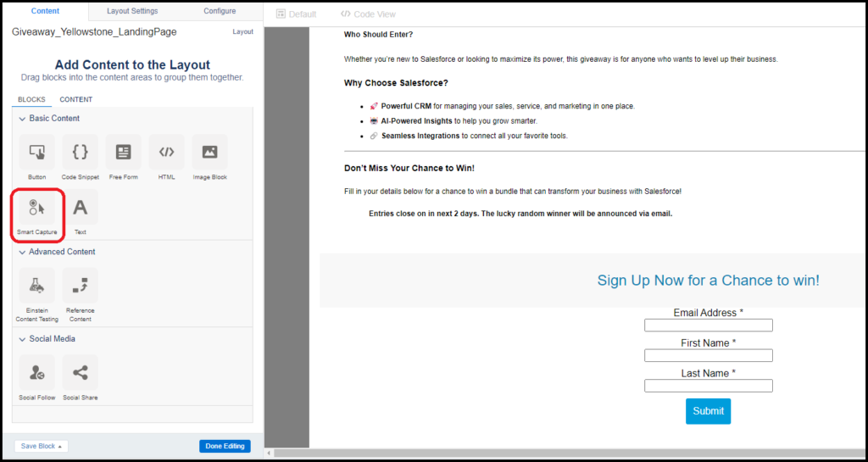
Task: Open the Configure tab
Action: 220,11
